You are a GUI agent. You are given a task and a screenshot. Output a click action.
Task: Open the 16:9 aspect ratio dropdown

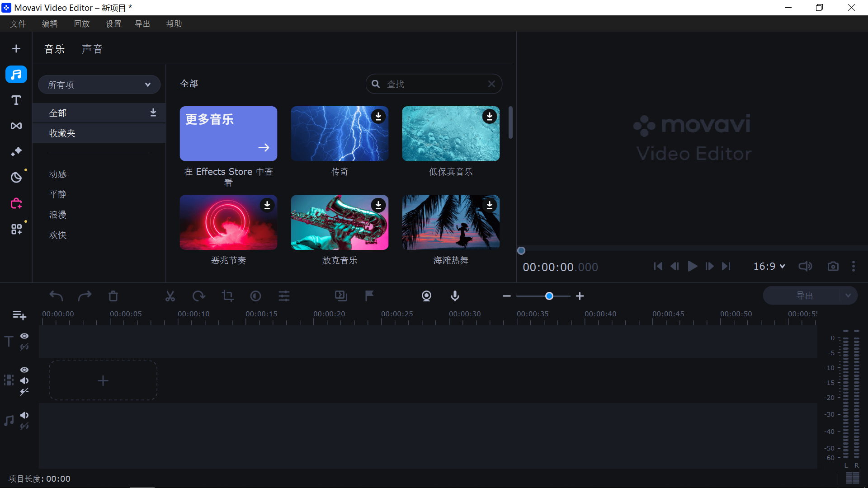(x=769, y=267)
